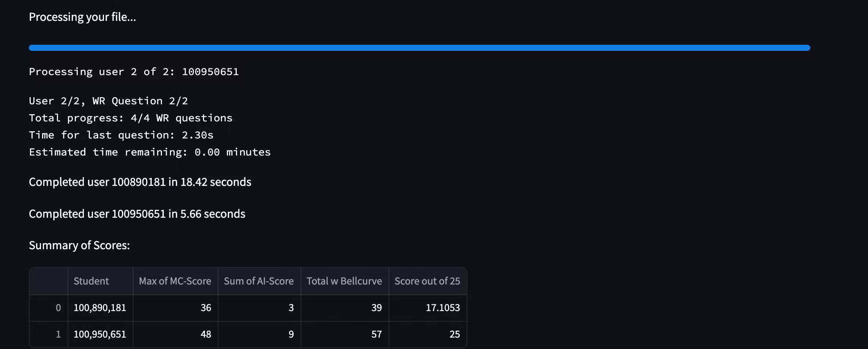
Task: Click the Total w Bellcurve header
Action: click(344, 281)
